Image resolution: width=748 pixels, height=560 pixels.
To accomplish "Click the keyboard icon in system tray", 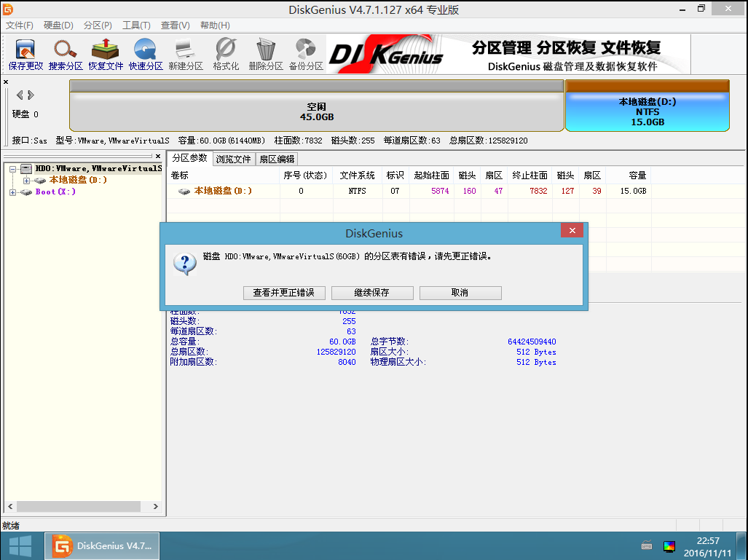I will coord(647,545).
